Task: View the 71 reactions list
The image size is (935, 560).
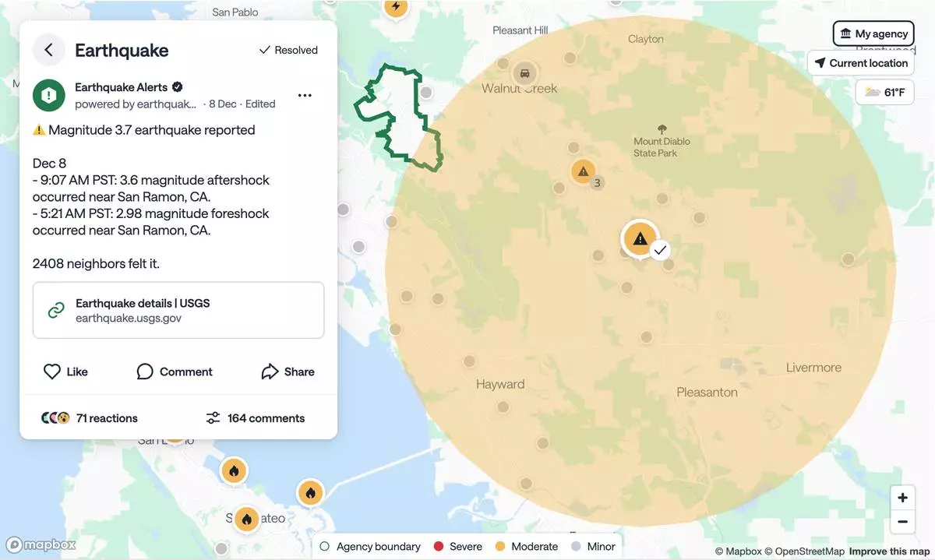Action: (x=89, y=418)
